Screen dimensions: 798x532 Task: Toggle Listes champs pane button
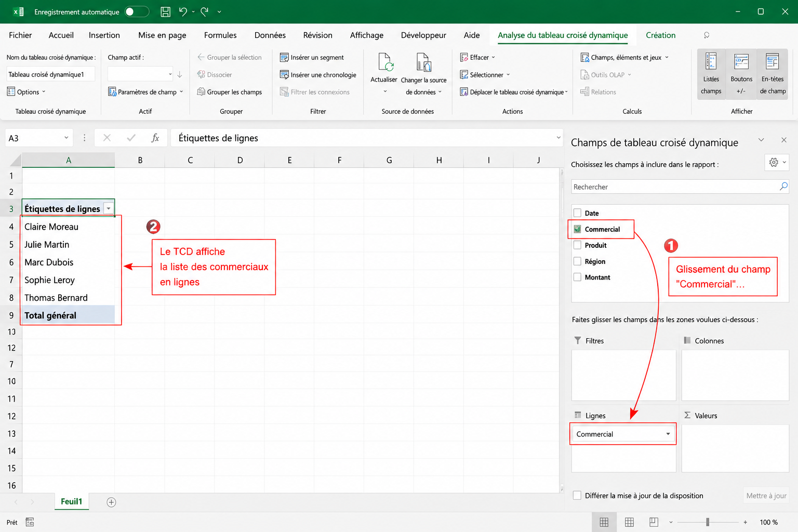click(711, 73)
